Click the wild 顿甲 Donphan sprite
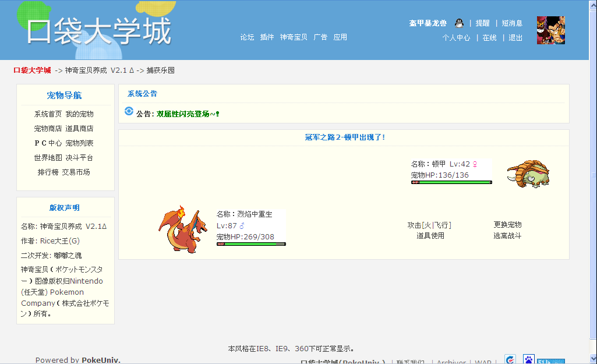 point(528,174)
